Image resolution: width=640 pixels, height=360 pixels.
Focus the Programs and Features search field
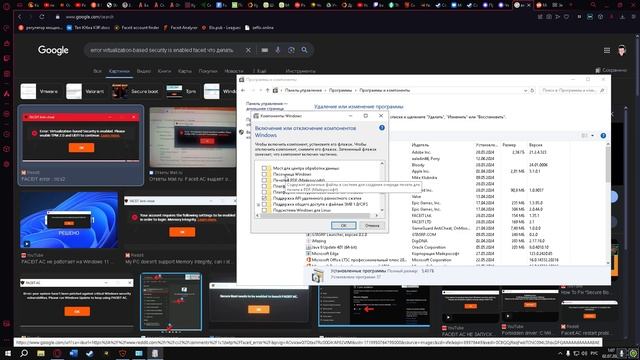572,90
